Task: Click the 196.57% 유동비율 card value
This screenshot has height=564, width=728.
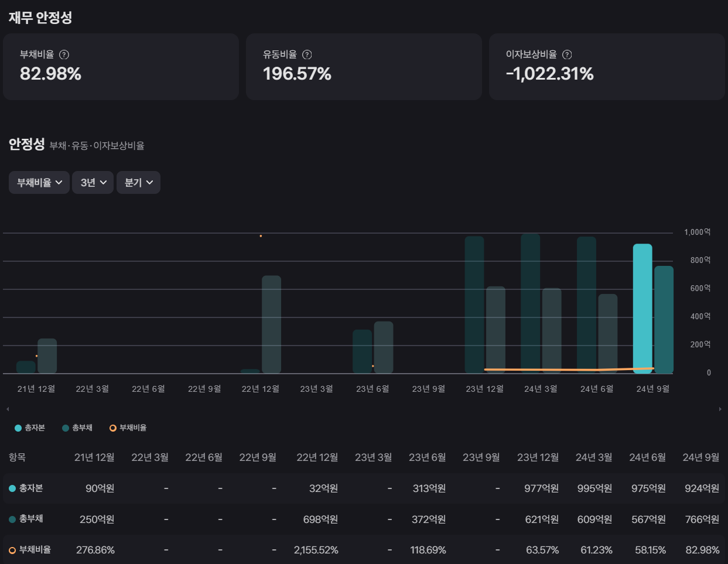Action: (297, 74)
